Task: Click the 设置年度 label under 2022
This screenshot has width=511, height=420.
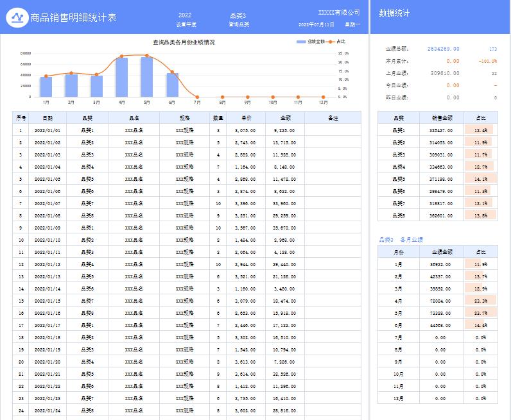Action: [186, 24]
